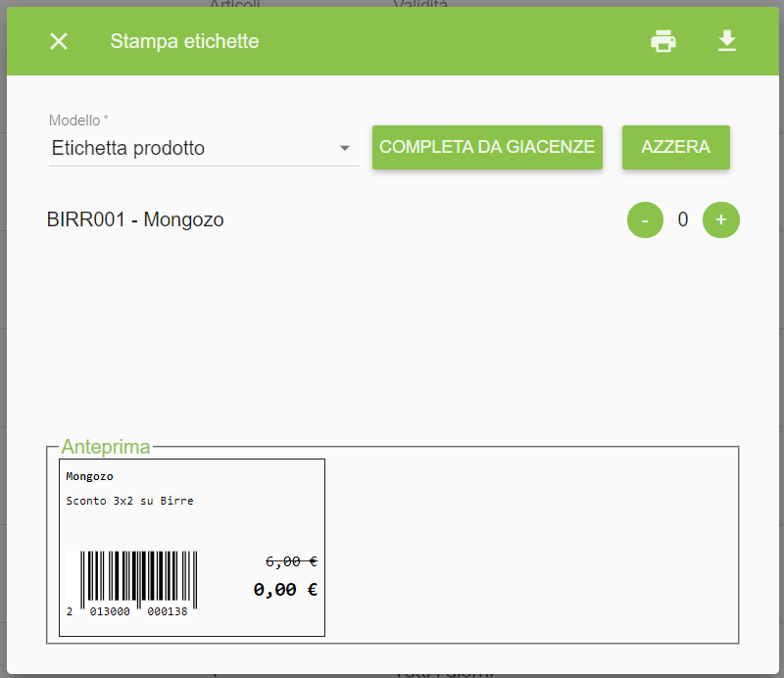Screen dimensions: 784x678
Task: Click the Modello field label
Action: pyautogui.click(x=78, y=121)
